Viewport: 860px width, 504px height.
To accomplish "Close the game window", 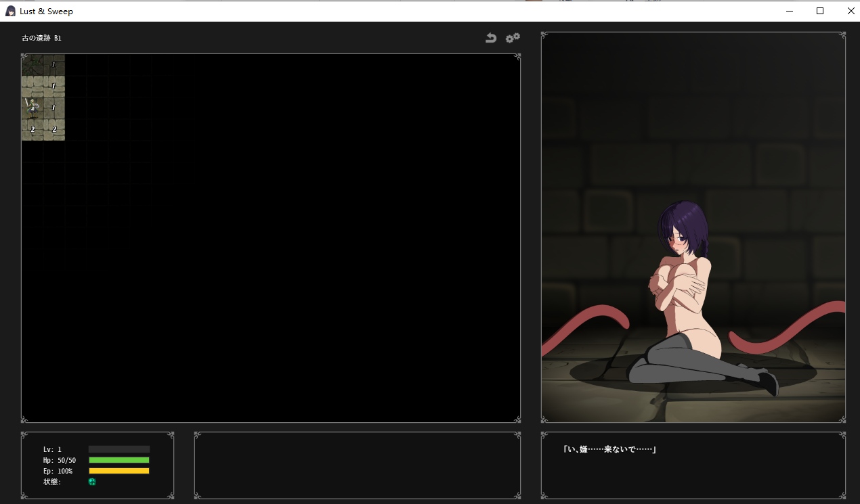I will 850,11.
